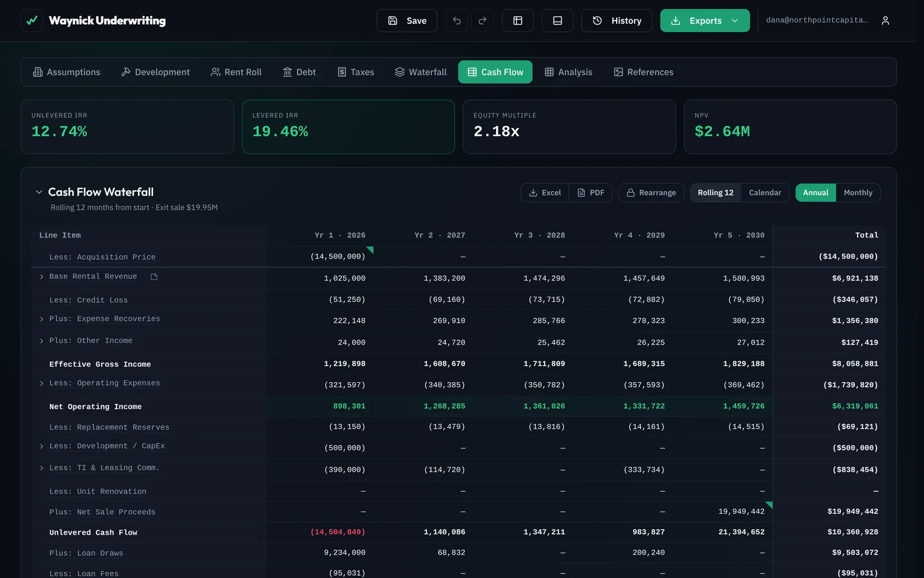The width and height of the screenshot is (924, 578).
Task: Open the table layout icon button
Action: coord(517,21)
